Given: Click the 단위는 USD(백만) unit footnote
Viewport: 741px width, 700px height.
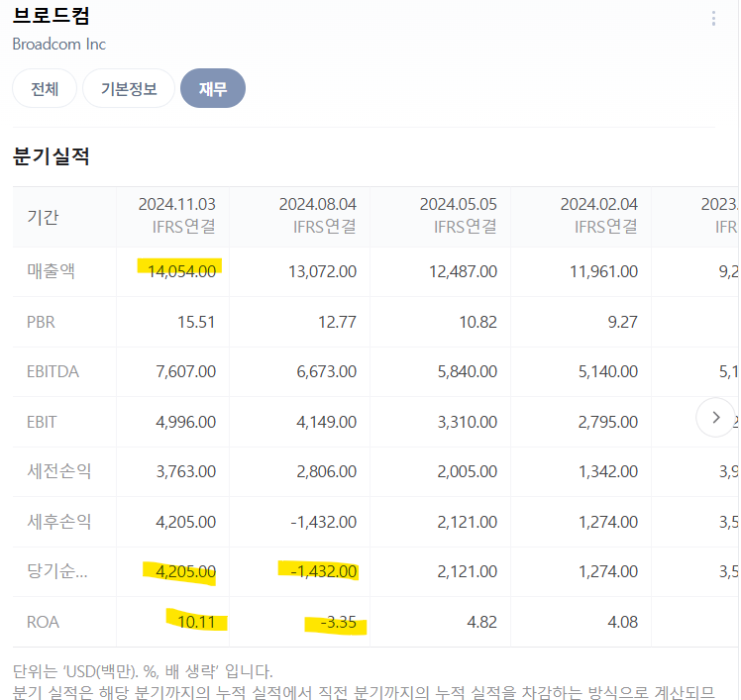Looking at the screenshot, I should (x=143, y=671).
